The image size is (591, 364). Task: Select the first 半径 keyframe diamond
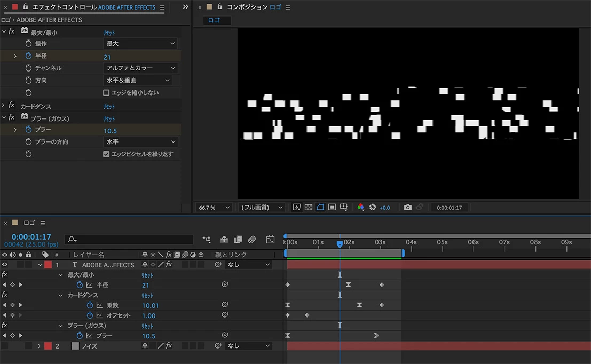[288, 284]
